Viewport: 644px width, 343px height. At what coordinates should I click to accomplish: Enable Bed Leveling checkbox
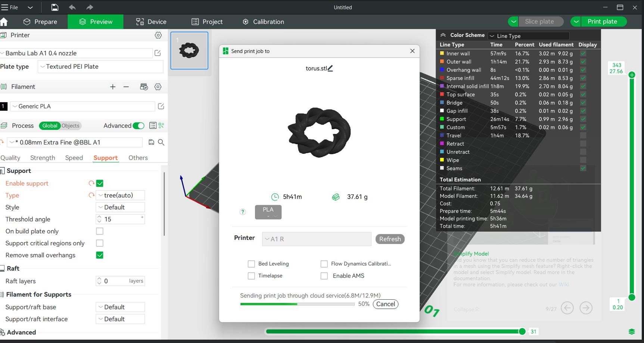click(x=251, y=264)
